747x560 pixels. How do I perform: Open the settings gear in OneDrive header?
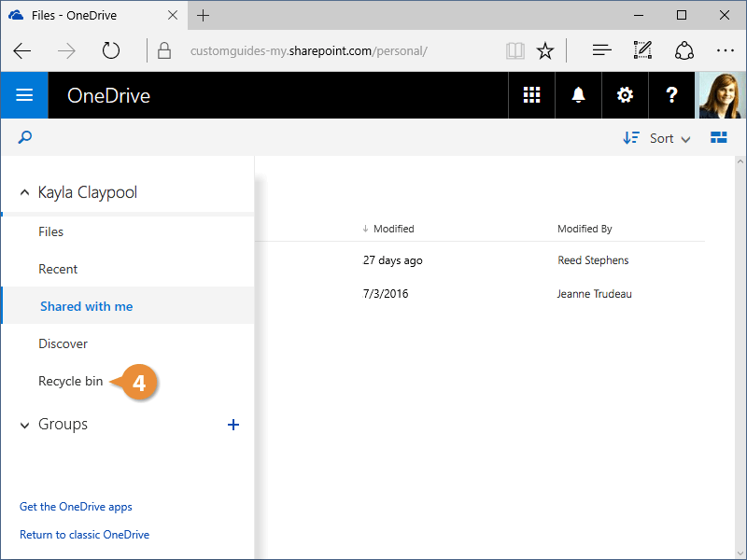tap(625, 95)
